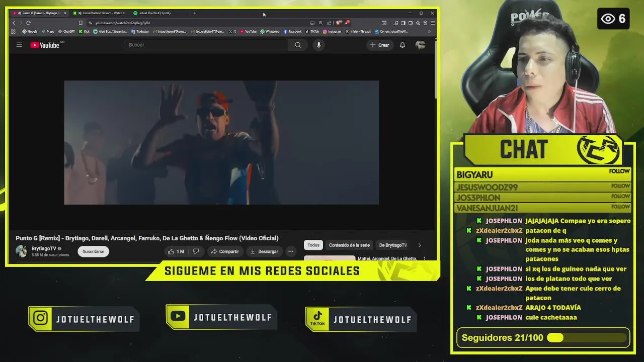Open the WhatsApp bookmark
This screenshot has width=644, height=362.
270,31
